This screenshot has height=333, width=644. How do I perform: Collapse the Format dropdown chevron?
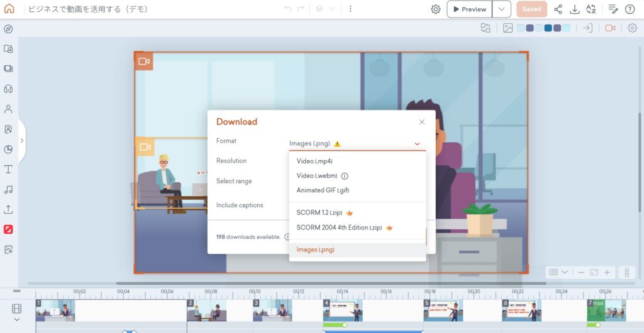[x=417, y=144]
